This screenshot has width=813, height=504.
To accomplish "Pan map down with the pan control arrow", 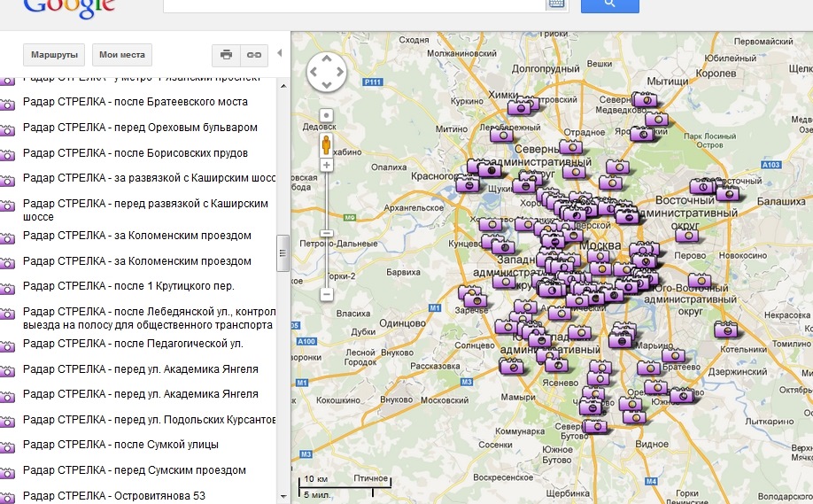I will pos(327,84).
